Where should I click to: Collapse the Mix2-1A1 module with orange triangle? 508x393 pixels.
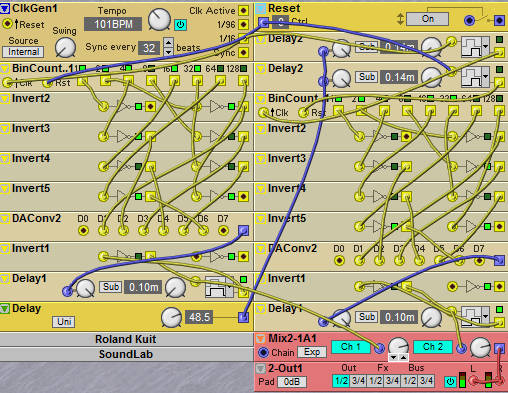coord(260,339)
